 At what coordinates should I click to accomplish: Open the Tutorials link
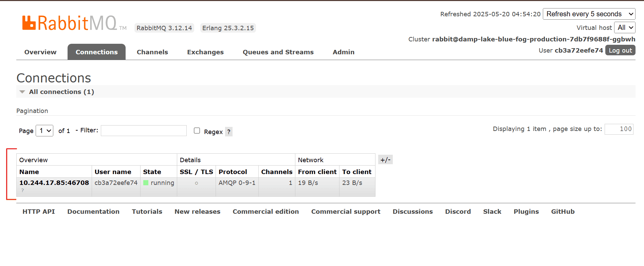tap(147, 211)
